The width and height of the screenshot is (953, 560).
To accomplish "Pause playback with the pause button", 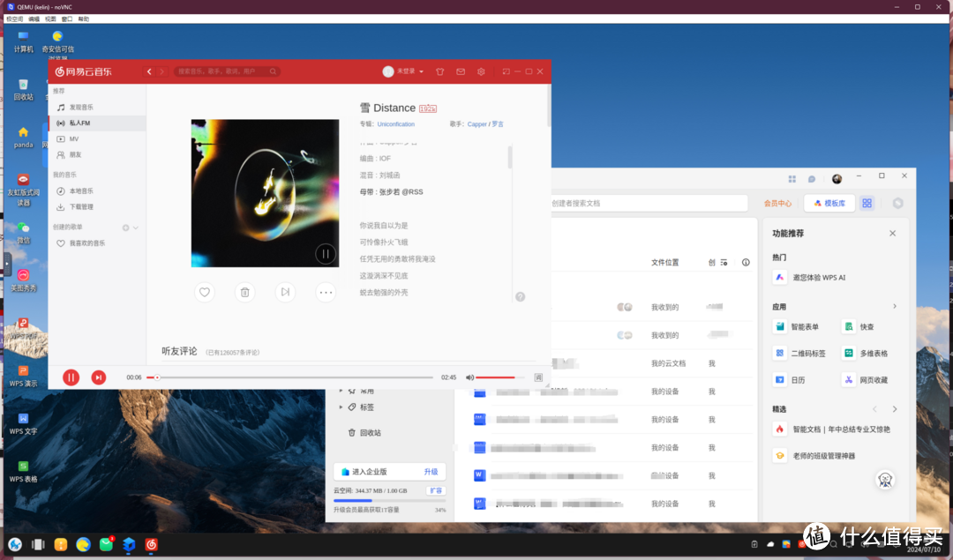I will pyautogui.click(x=71, y=377).
